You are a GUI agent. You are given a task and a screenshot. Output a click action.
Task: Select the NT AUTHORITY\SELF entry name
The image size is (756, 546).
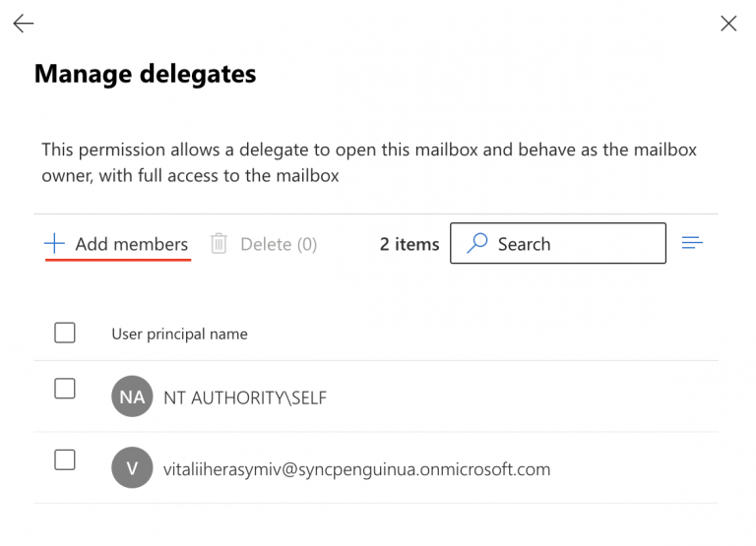tap(245, 398)
